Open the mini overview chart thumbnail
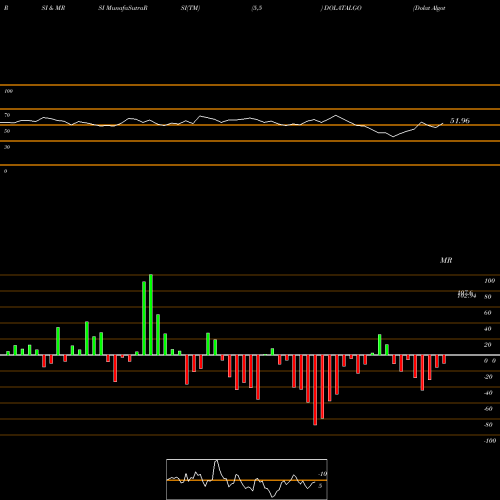Image resolution: width=500 pixels, height=500 pixels. point(247,479)
